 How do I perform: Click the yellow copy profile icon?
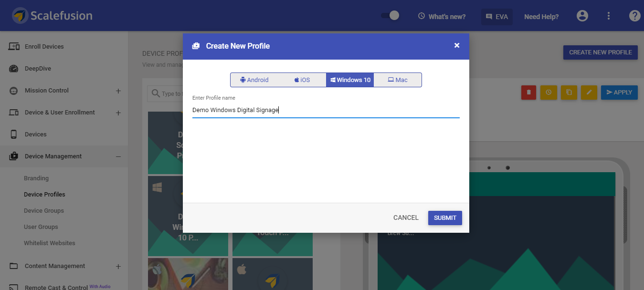pos(569,93)
